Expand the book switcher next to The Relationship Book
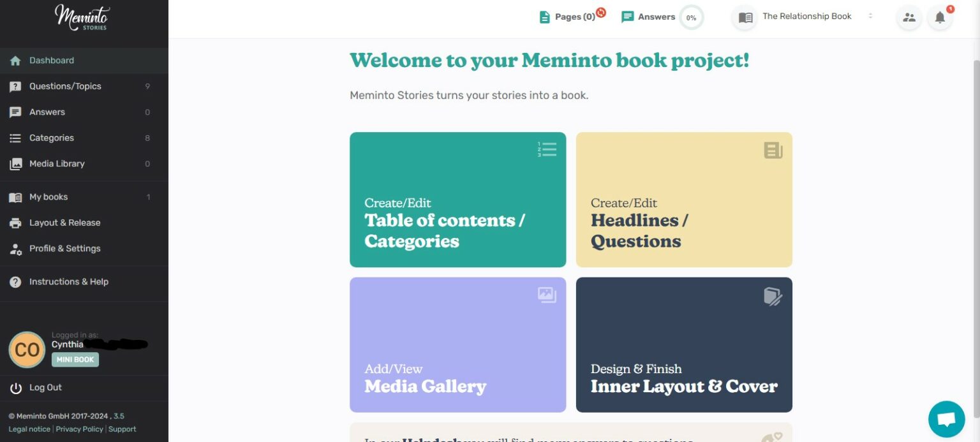The width and height of the screenshot is (980, 442). [x=871, y=17]
